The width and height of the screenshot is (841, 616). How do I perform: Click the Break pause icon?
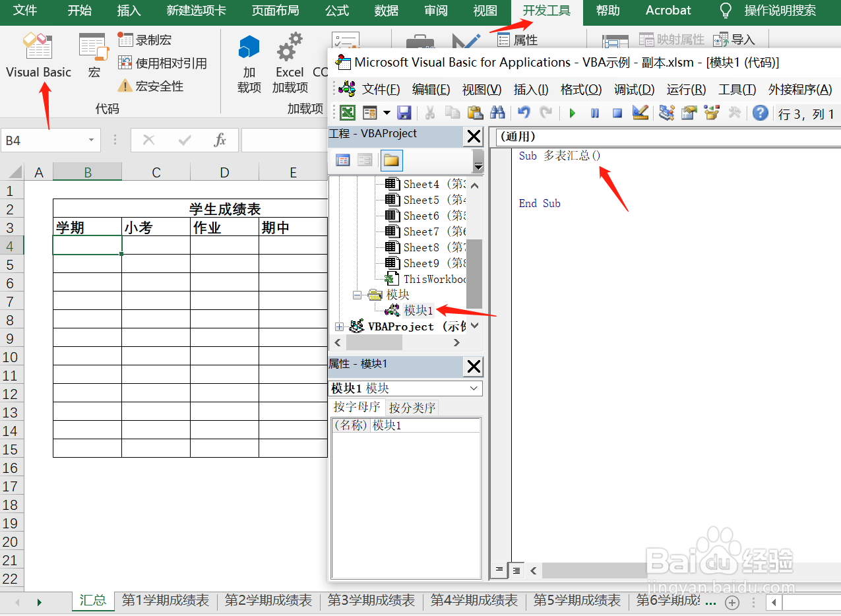click(x=595, y=113)
